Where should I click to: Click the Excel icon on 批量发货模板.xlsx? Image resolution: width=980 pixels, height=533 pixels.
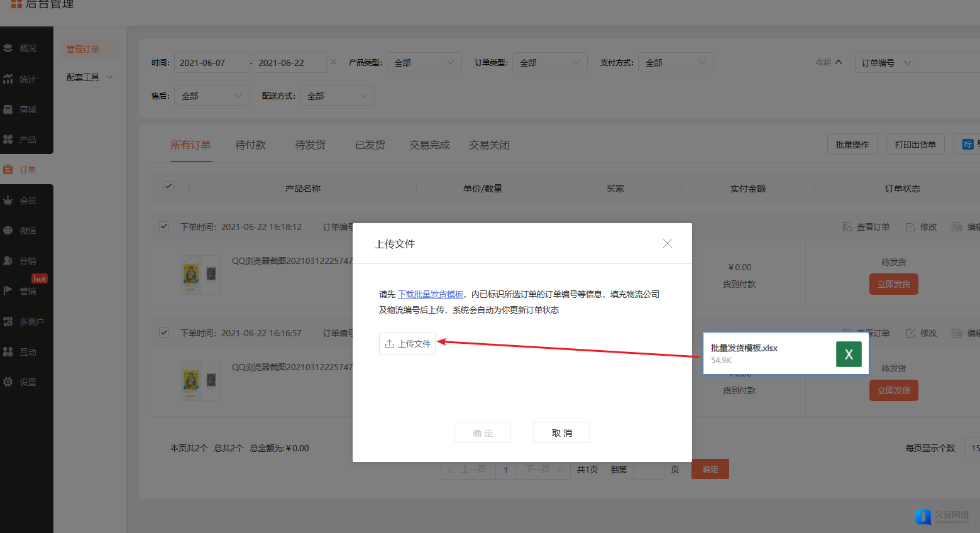848,354
